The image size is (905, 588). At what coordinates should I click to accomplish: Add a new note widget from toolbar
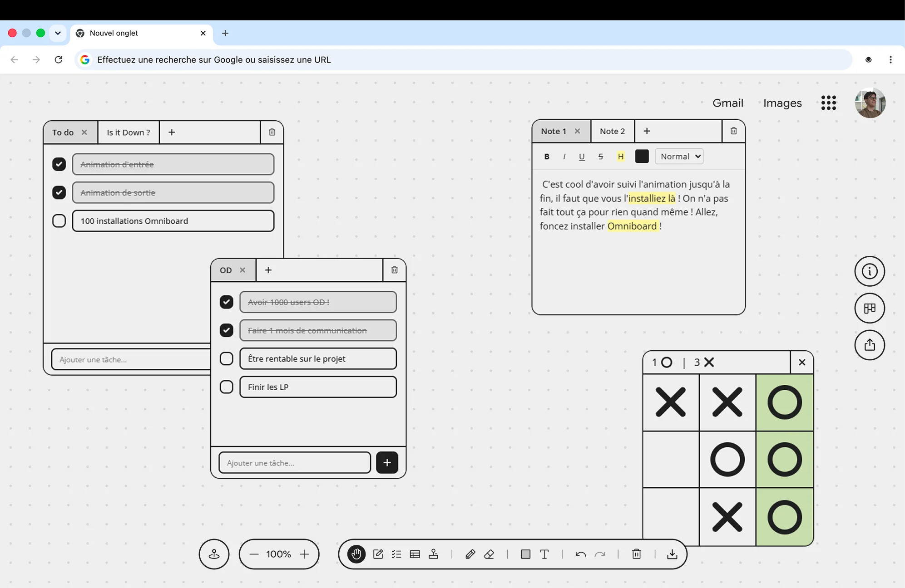[378, 554]
